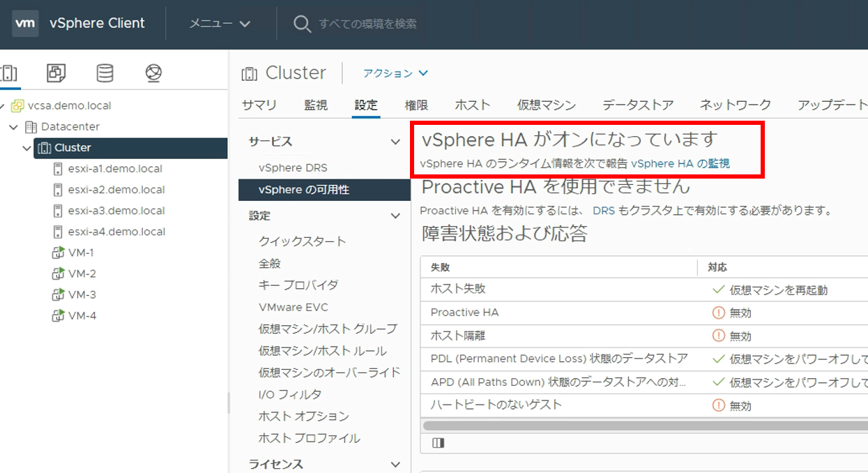Open クイックスタート settings
Viewport: 868px width, 473px height.
click(x=302, y=241)
